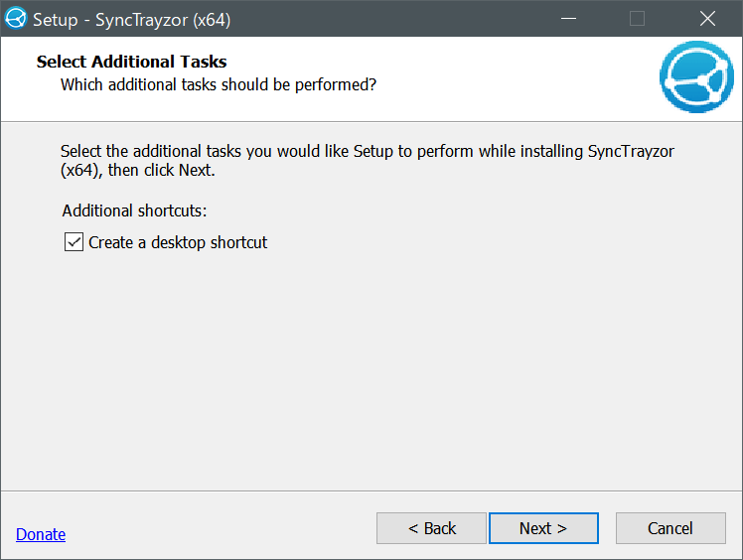The height and width of the screenshot is (560, 743).
Task: Click the disabled maximize button
Action: pyautogui.click(x=637, y=19)
